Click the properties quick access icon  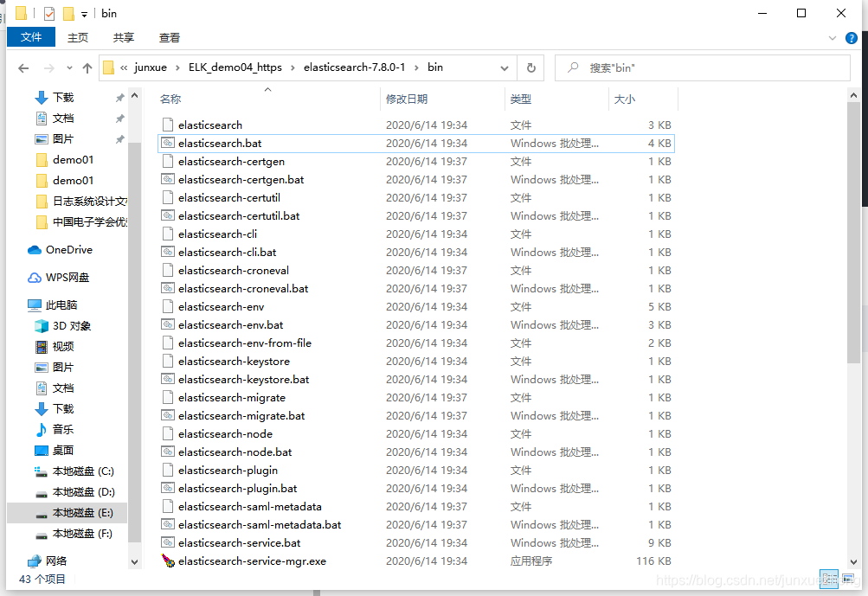click(x=49, y=13)
